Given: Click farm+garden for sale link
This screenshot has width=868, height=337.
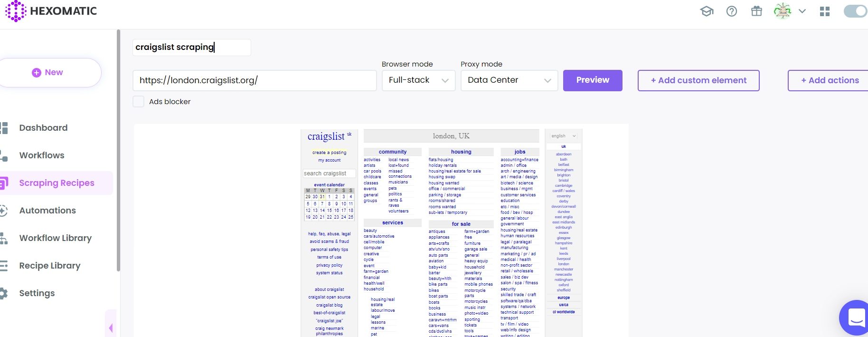Looking at the screenshot, I should [x=477, y=231].
